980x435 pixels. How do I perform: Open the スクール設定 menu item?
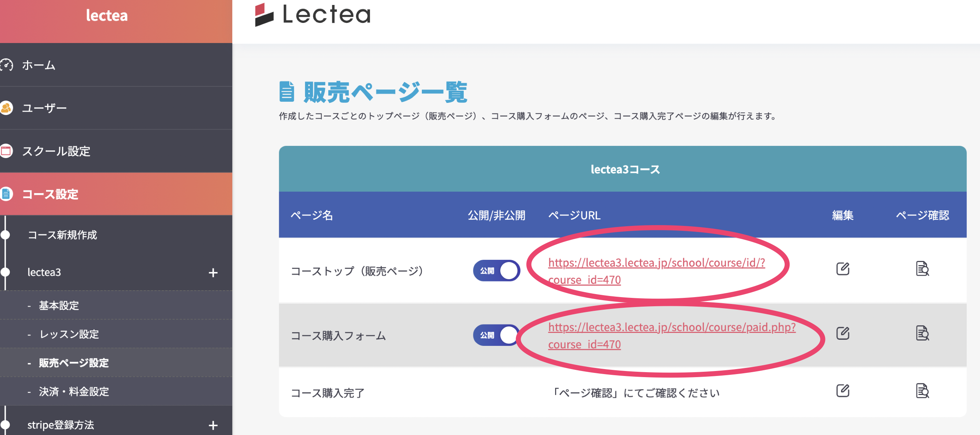56,152
